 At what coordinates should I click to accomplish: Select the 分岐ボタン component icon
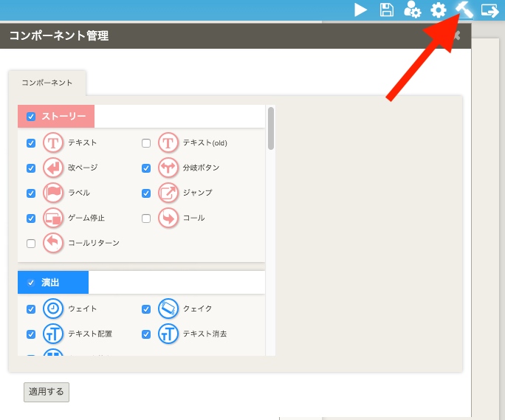(x=168, y=168)
